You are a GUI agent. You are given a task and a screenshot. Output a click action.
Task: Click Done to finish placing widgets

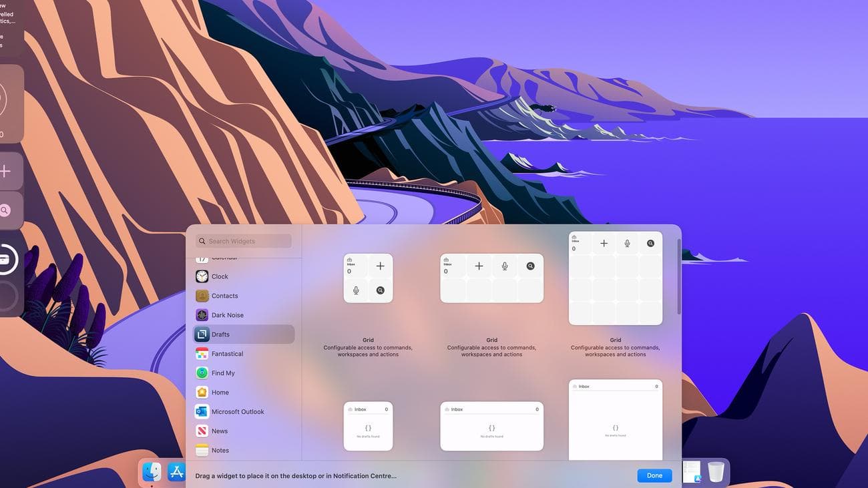[654, 475]
